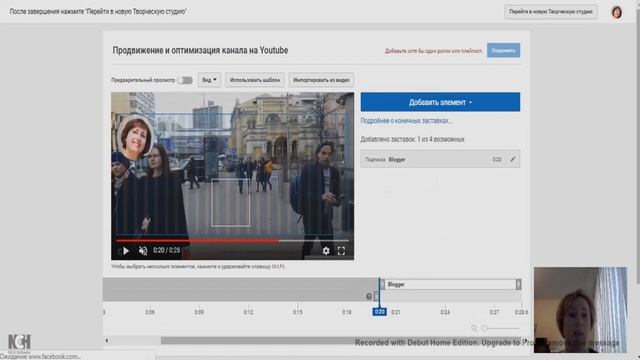Screen dimensions: 640x360
Task: Select the circular channel avatar element in video
Action: [134, 138]
